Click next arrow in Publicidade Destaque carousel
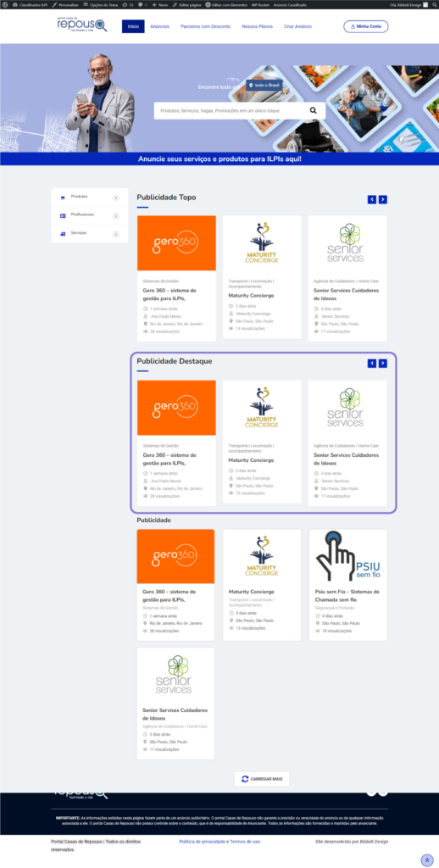This screenshot has width=439, height=868. (382, 363)
